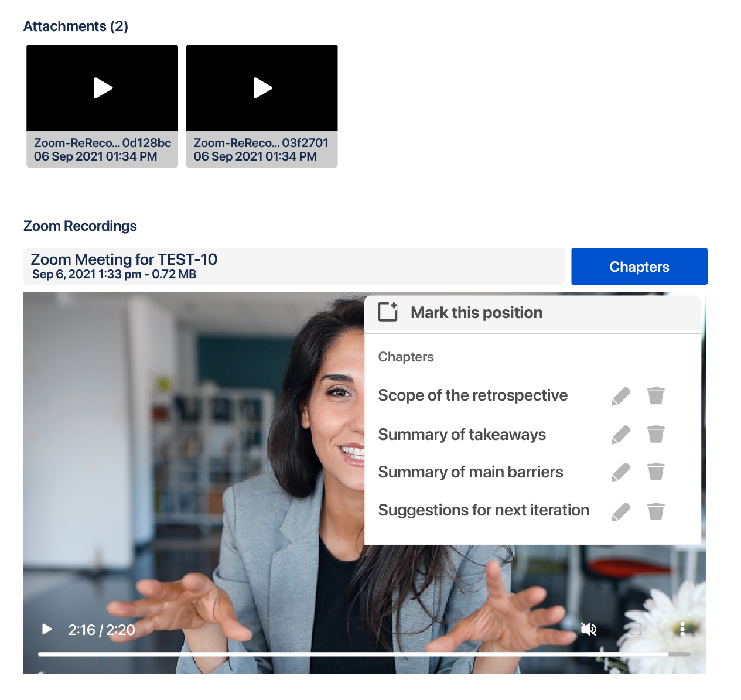Jump to Summary of main barriers chapter
This screenshot has height=700, width=741.
[470, 472]
